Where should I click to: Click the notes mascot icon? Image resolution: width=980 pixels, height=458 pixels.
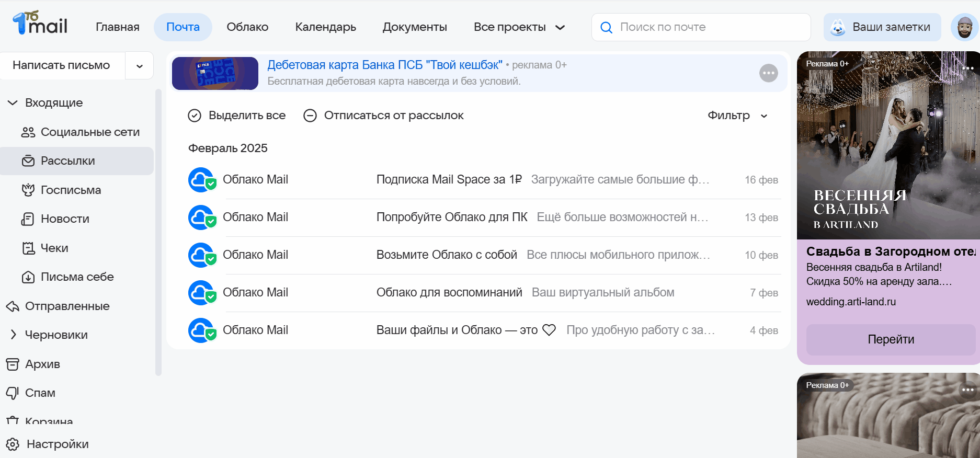838,27
